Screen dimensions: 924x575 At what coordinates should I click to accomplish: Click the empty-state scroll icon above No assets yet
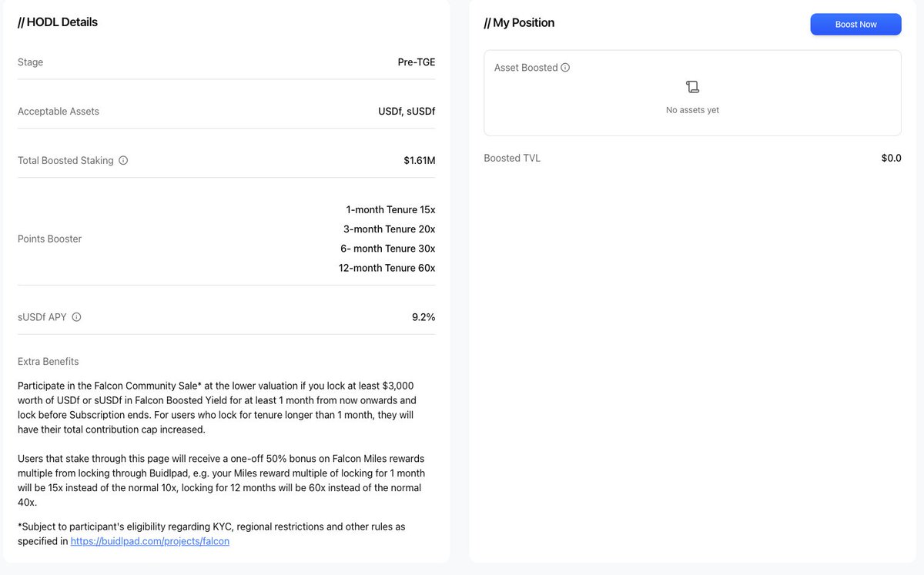pos(692,87)
